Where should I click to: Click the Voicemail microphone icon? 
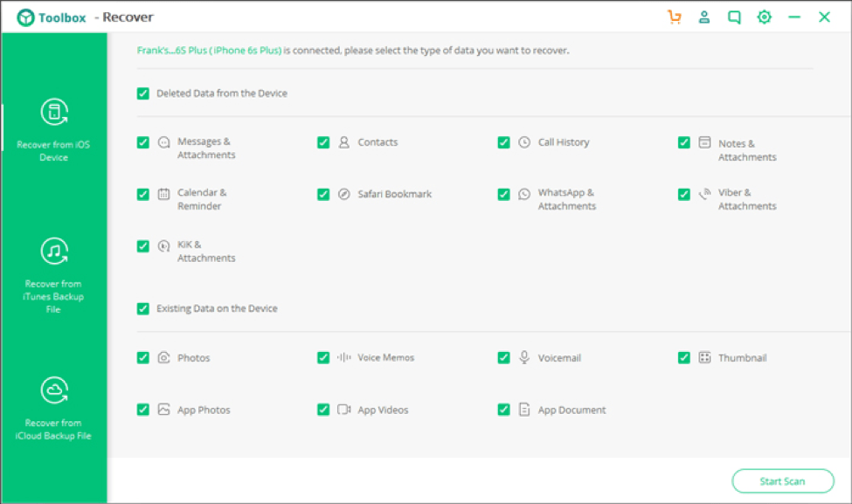pos(524,357)
